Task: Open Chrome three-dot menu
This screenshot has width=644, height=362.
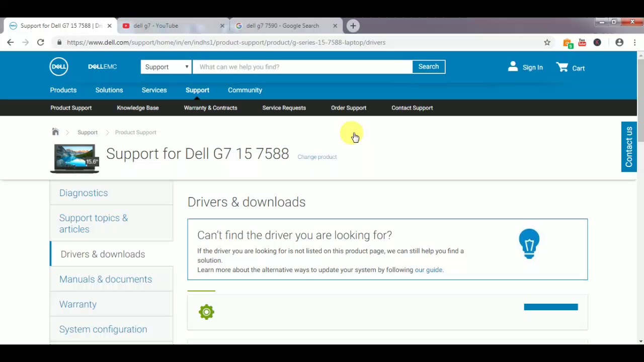Action: (x=635, y=42)
